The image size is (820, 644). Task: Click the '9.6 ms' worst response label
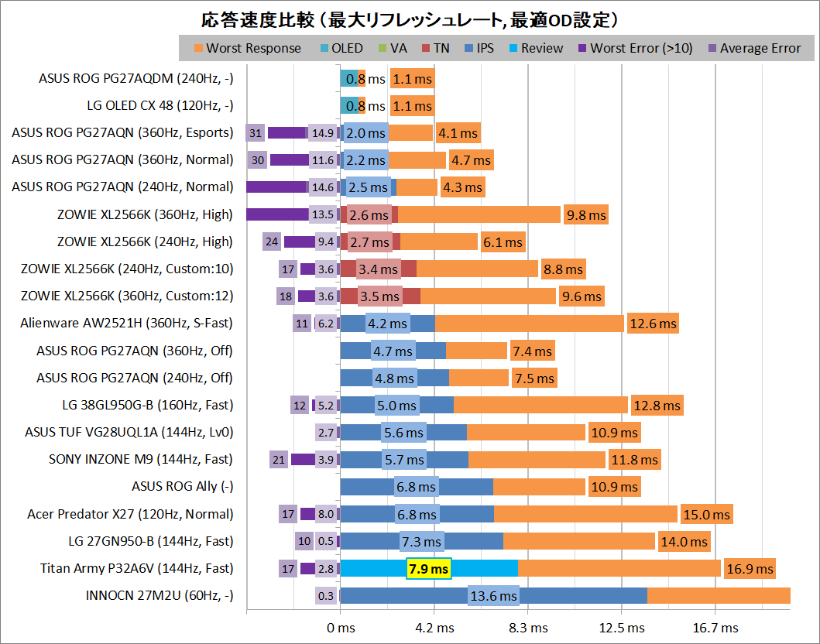(x=582, y=296)
